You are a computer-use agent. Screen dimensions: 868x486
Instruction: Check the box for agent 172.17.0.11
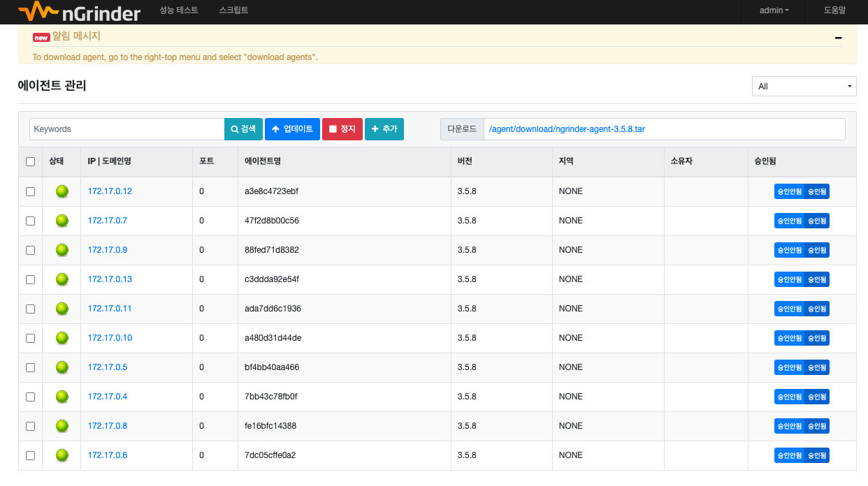click(x=30, y=309)
